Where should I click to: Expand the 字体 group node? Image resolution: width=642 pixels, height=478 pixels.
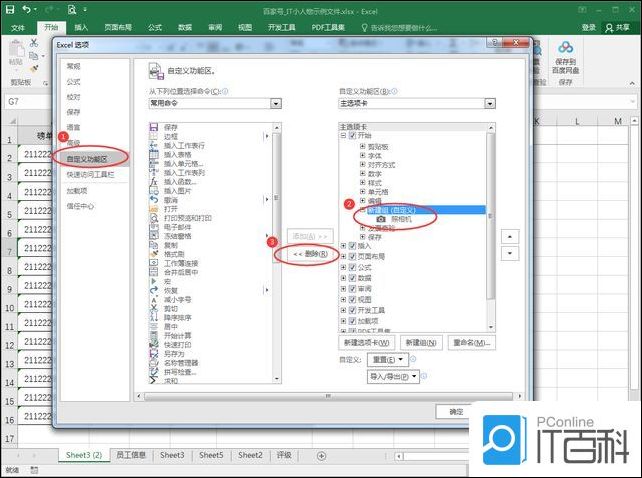tap(362, 155)
